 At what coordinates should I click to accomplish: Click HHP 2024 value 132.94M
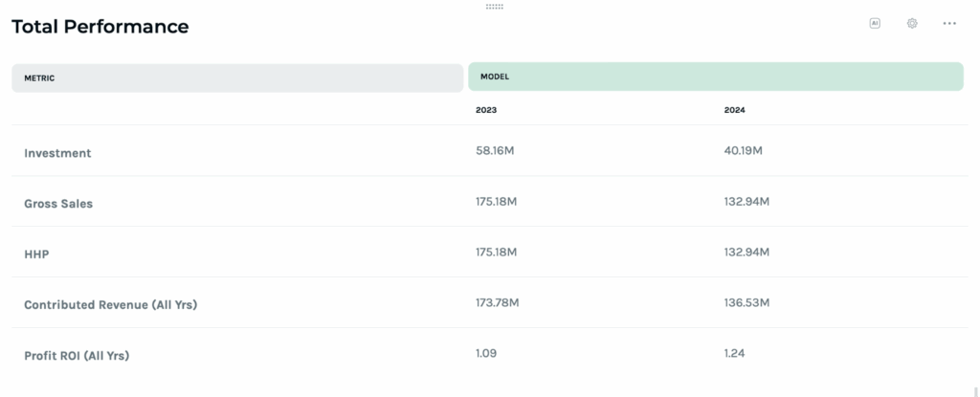[746, 252]
